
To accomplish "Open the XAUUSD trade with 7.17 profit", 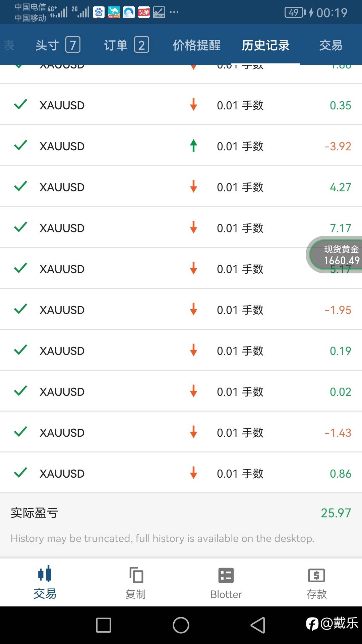I will [x=181, y=227].
